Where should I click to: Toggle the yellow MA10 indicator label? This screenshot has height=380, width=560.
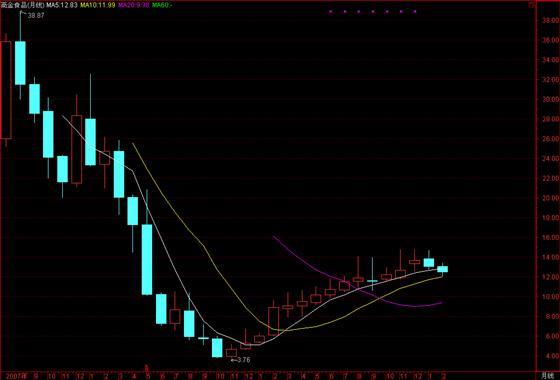click(x=98, y=5)
